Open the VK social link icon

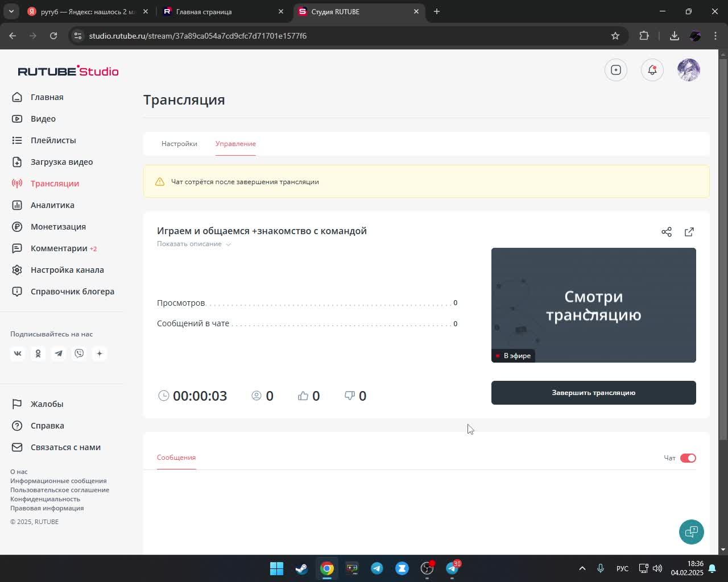click(x=18, y=354)
